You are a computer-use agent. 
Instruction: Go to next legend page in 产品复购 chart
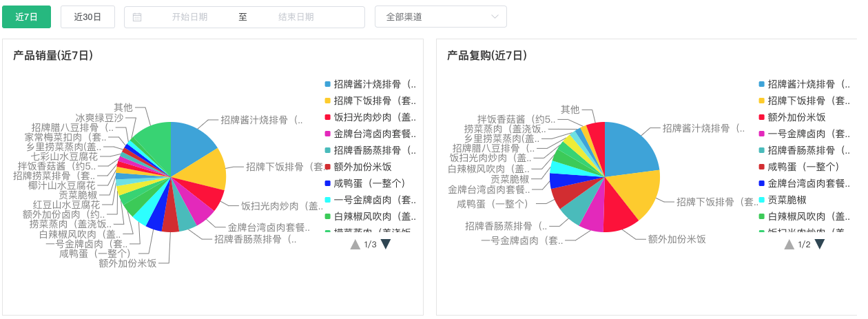820,244
